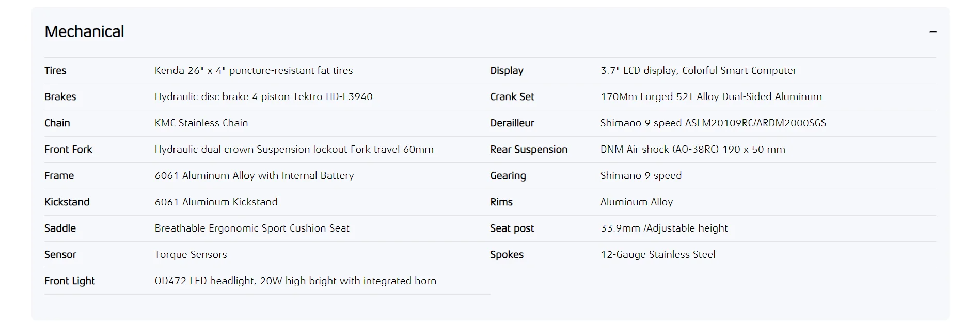Click the 6061 Aluminum Alloy frame description
This screenshot has width=980, height=327.
click(x=254, y=175)
